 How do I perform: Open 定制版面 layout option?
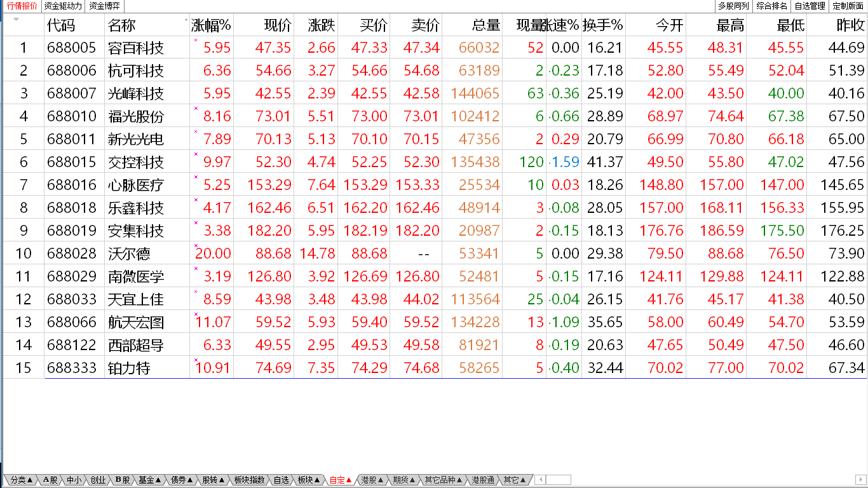coord(848,6)
